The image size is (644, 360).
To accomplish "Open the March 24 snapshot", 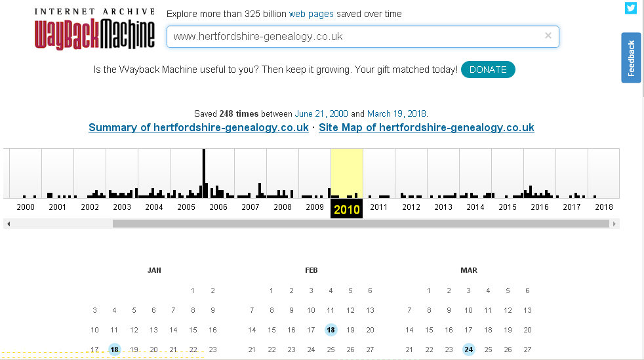I will [468, 350].
